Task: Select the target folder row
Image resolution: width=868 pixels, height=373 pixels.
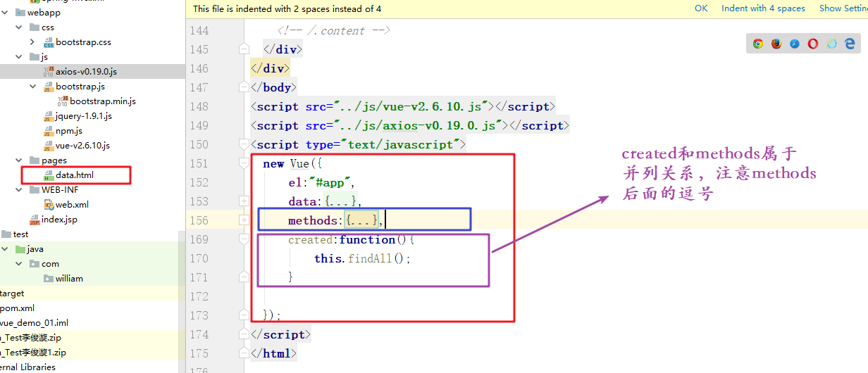Action: (92, 293)
